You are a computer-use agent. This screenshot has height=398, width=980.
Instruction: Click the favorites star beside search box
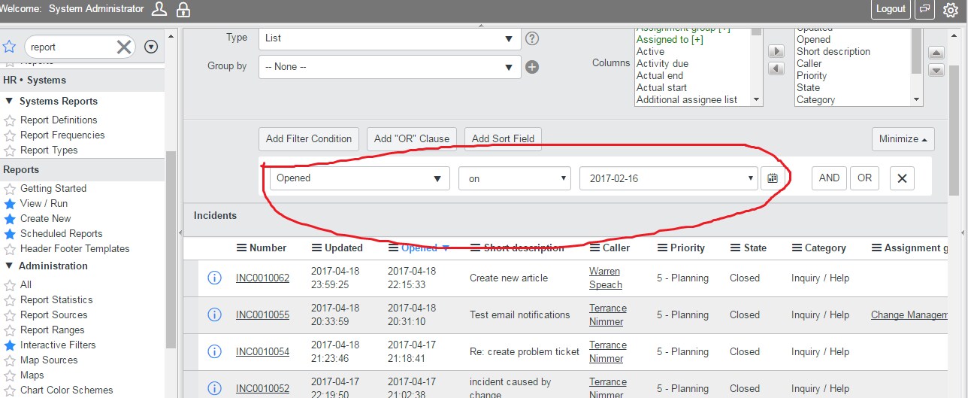coord(9,47)
